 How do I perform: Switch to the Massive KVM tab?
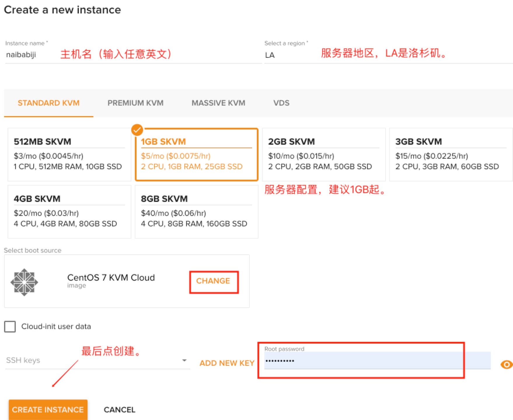tap(218, 103)
